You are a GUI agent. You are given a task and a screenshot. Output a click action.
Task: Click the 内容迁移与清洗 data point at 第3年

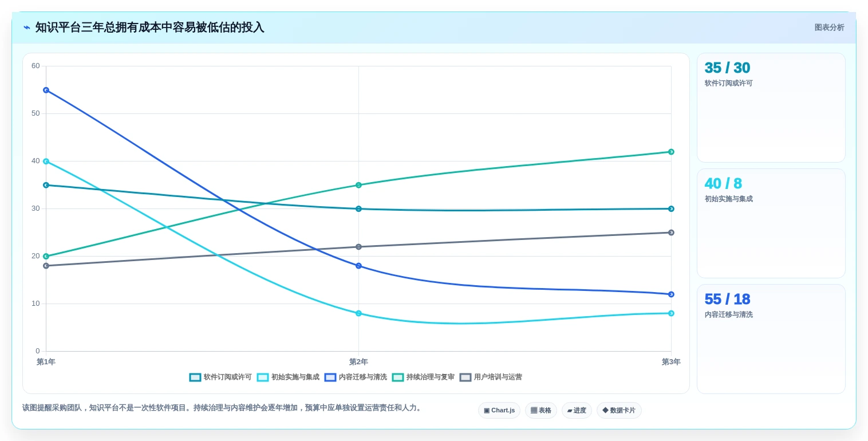(x=671, y=294)
